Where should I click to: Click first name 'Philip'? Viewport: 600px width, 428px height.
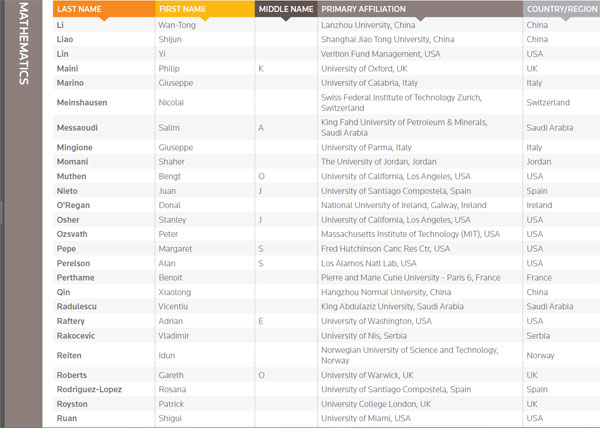tap(169, 68)
